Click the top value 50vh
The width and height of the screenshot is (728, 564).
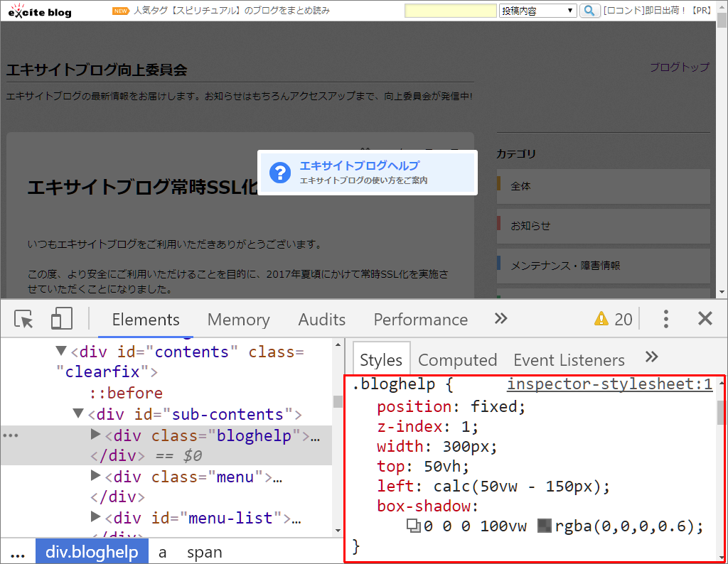(441, 466)
